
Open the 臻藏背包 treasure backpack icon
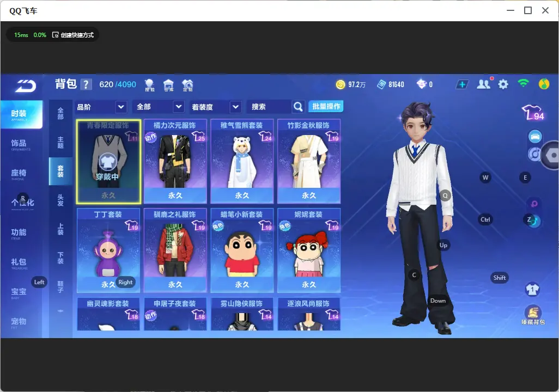coord(533,315)
